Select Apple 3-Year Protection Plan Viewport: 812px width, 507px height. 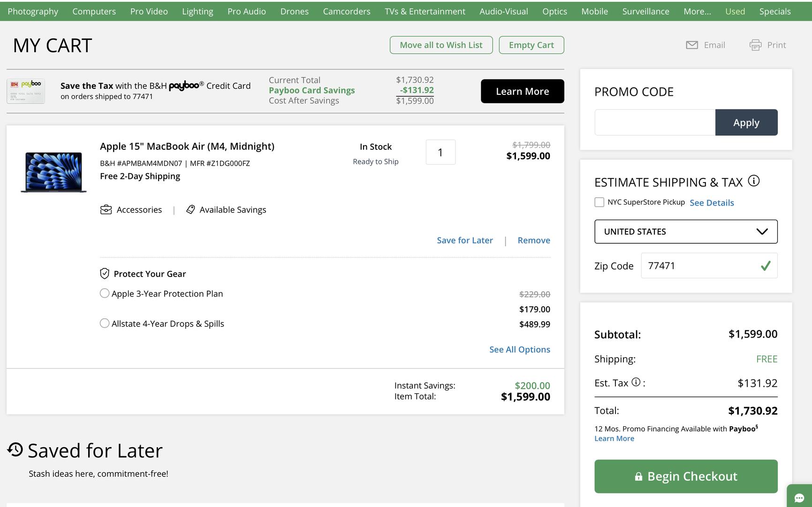click(105, 293)
